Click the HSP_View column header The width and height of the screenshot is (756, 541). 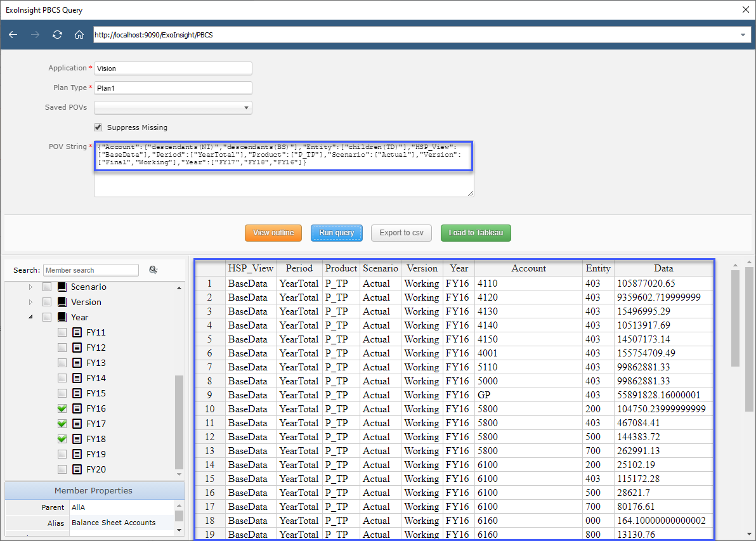[251, 268]
